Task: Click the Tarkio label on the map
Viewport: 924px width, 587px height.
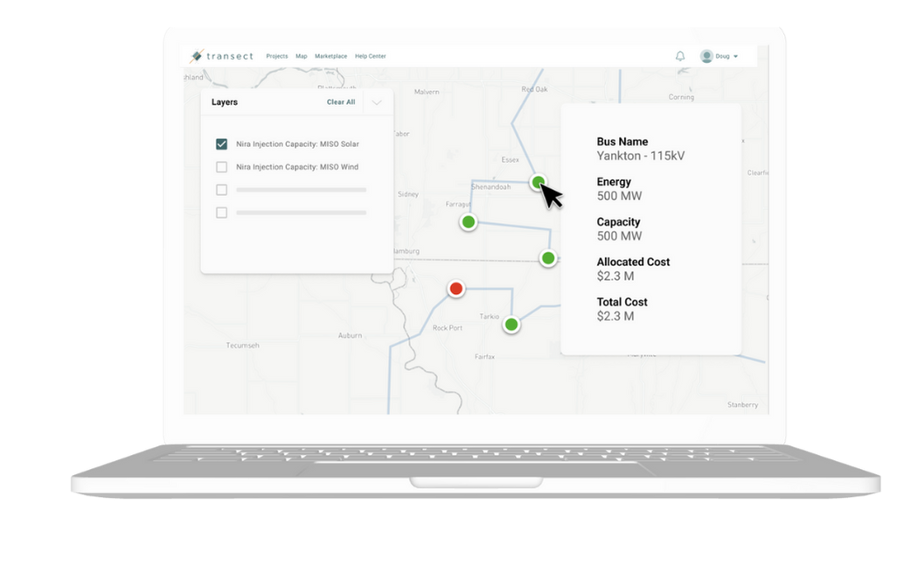Action: coord(490,316)
